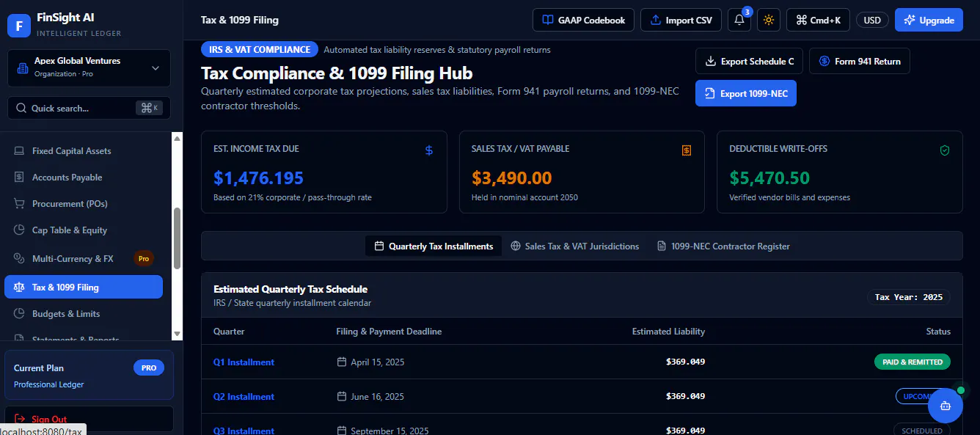The image size is (980, 435).
Task: Click the receipt icon on Sales Tax card
Action: [687, 150]
